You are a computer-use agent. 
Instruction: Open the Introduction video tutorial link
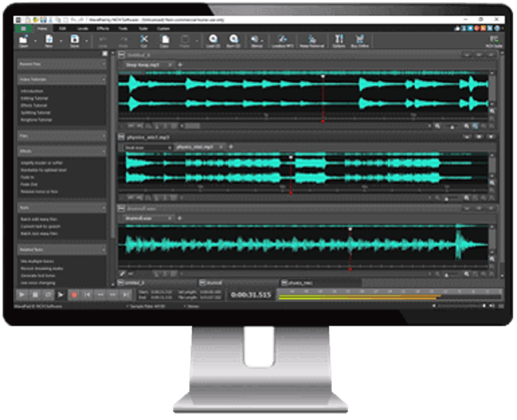click(32, 91)
